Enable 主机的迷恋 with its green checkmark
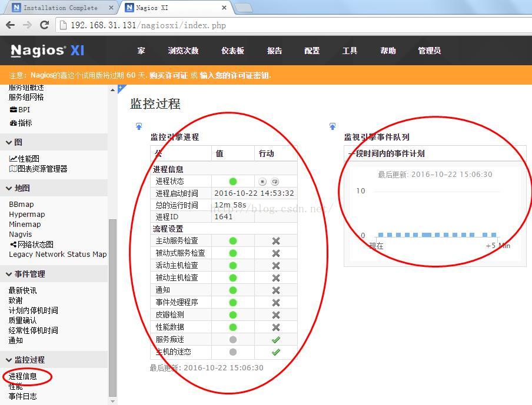The image size is (532, 405). point(276,352)
